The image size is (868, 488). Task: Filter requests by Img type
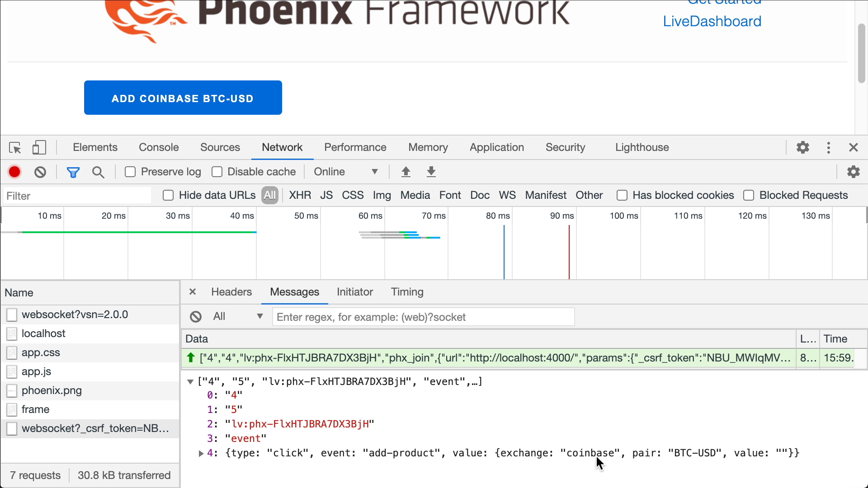pyautogui.click(x=382, y=195)
